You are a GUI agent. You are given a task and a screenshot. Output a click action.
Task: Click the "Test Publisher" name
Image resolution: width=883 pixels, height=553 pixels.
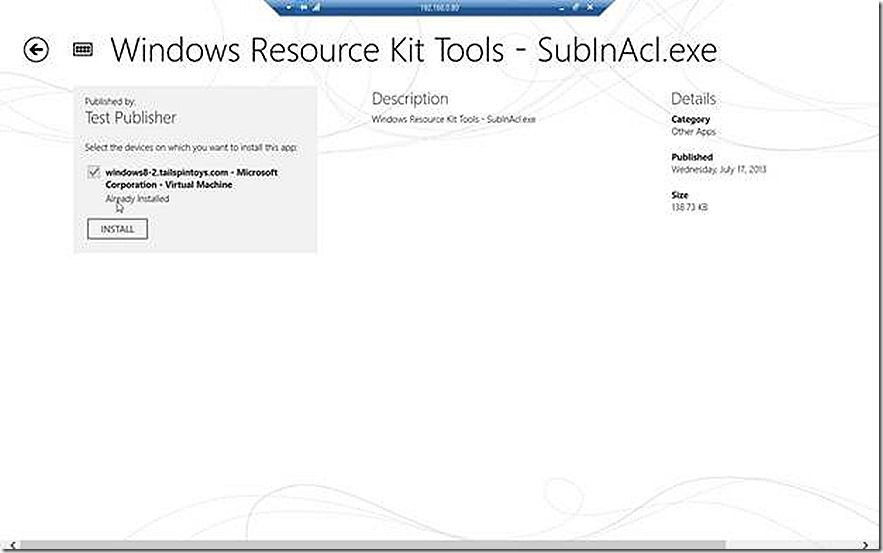(131, 118)
